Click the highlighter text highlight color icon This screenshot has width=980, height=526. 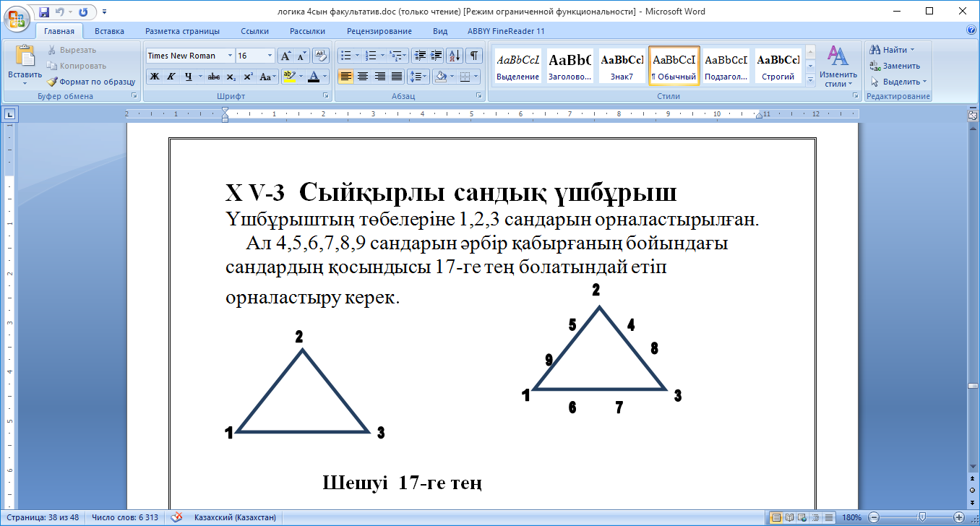click(288, 77)
